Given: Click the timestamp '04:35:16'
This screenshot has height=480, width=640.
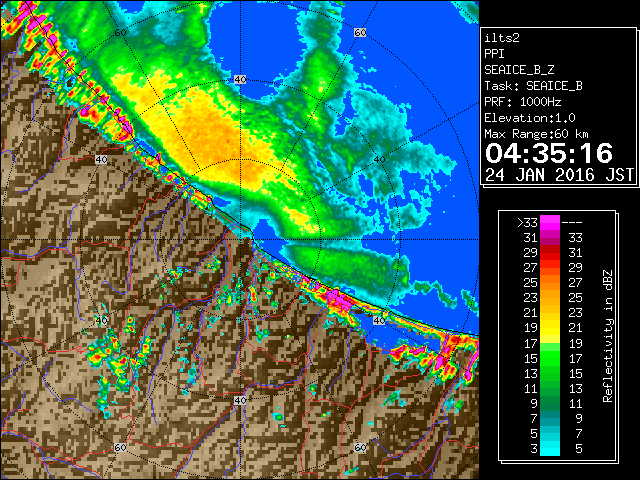Looking at the screenshot, I should coord(549,153).
